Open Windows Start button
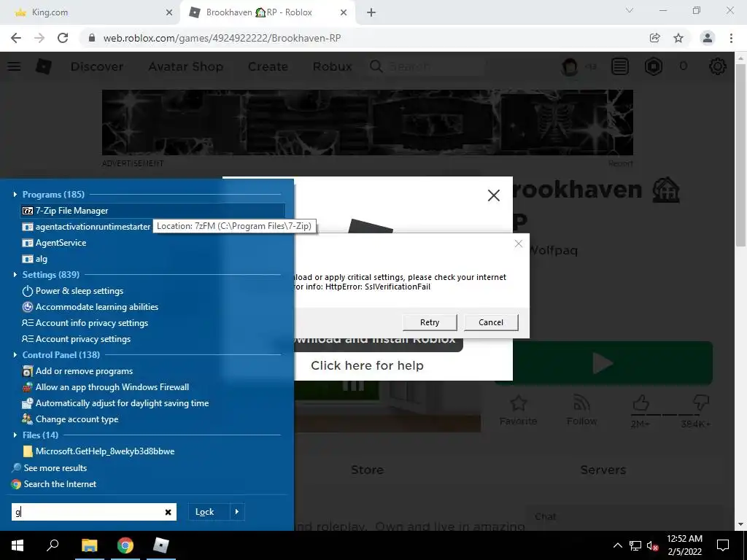 point(18,545)
